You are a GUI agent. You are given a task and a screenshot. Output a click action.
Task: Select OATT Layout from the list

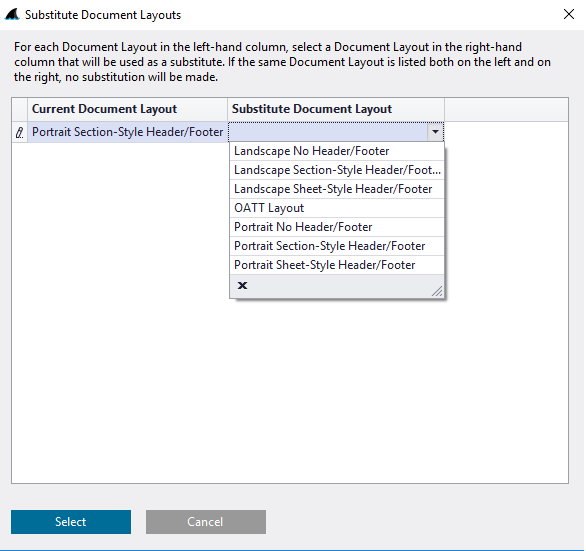pos(337,208)
